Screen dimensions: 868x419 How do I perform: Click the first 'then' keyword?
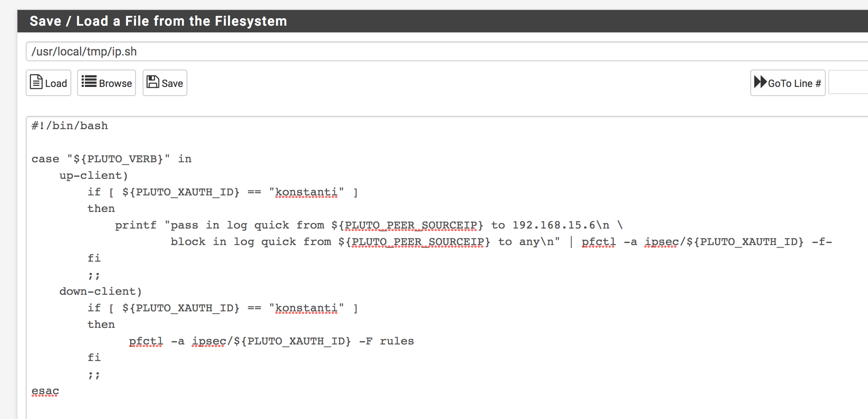tap(101, 209)
